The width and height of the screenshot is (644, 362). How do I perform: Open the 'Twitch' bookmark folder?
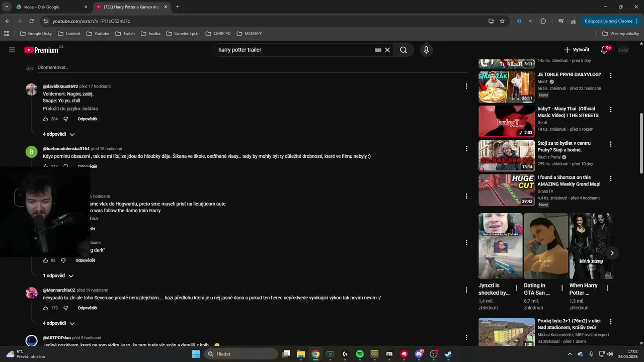[125, 34]
